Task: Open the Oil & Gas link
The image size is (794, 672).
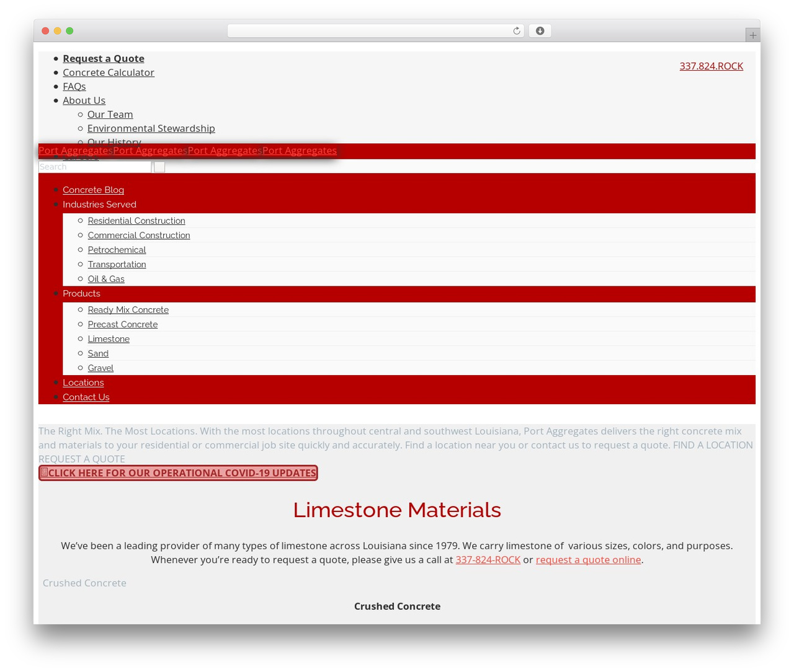Action: (106, 279)
